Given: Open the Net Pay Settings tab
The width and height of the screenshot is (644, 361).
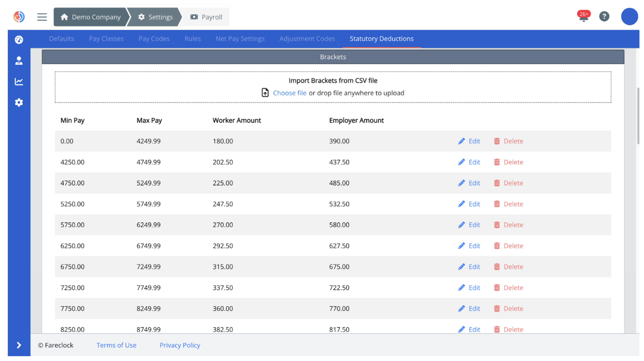Looking at the screenshot, I should 240,39.
